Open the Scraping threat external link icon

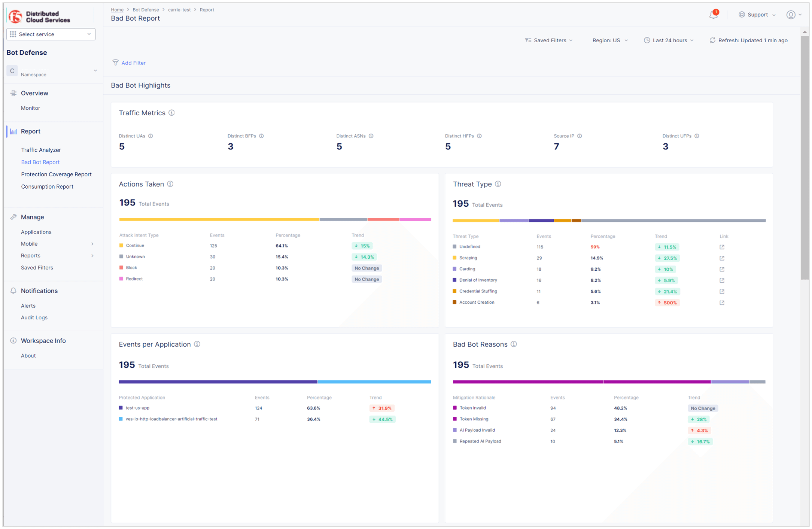pos(722,258)
